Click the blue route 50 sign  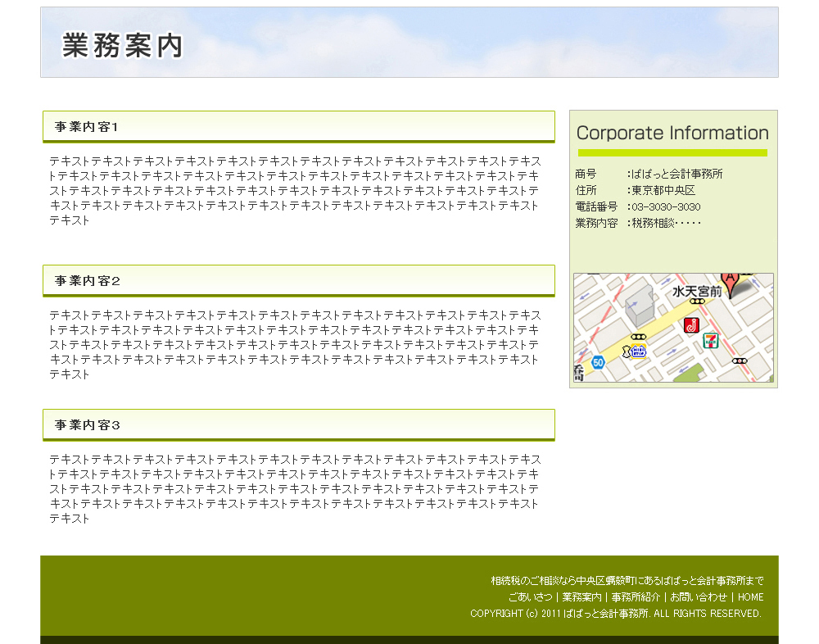coord(598,362)
